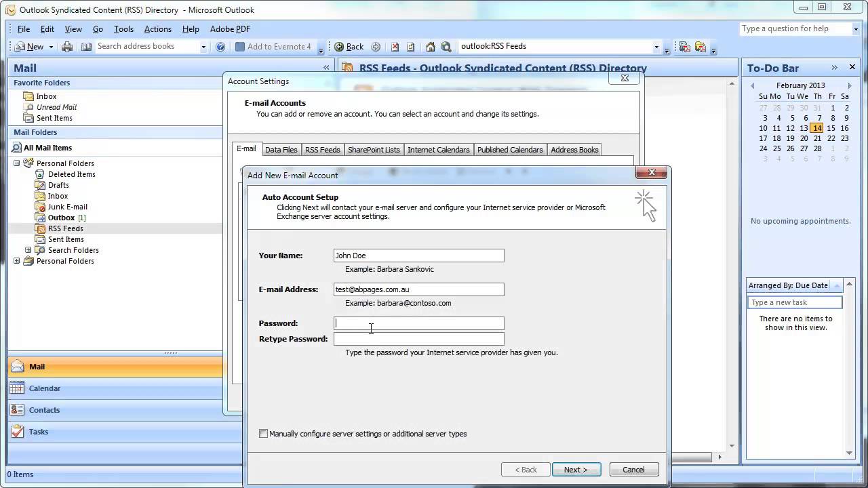Click the Stop loading icon
Image resolution: width=868 pixels, height=488 pixels.
click(395, 47)
